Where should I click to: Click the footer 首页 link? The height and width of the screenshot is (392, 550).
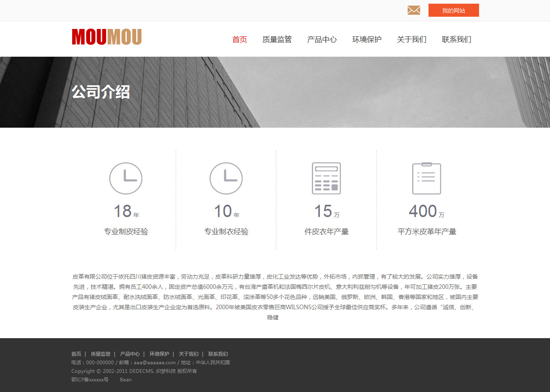coord(76,354)
